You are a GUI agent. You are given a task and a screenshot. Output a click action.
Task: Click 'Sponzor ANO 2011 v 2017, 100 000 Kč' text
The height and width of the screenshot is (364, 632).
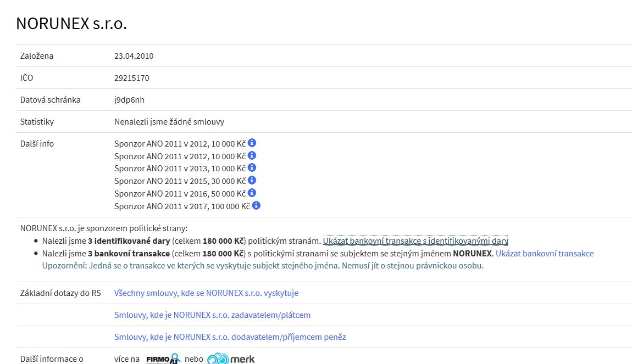point(182,206)
